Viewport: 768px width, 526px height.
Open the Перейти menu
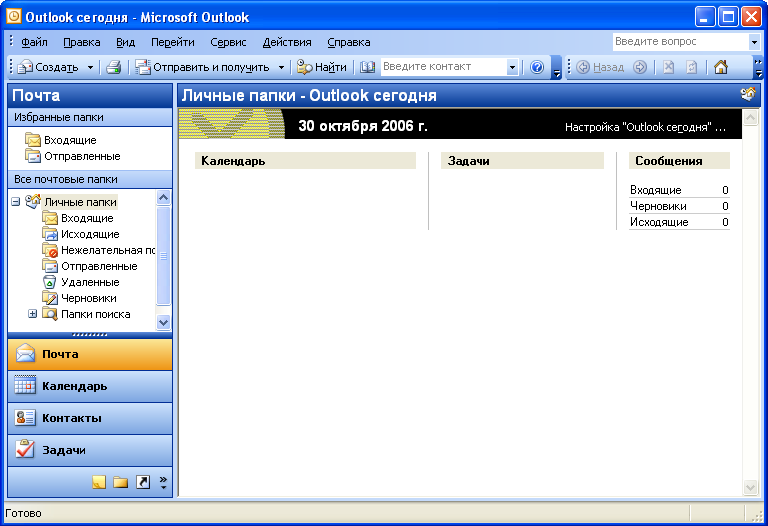coord(172,42)
